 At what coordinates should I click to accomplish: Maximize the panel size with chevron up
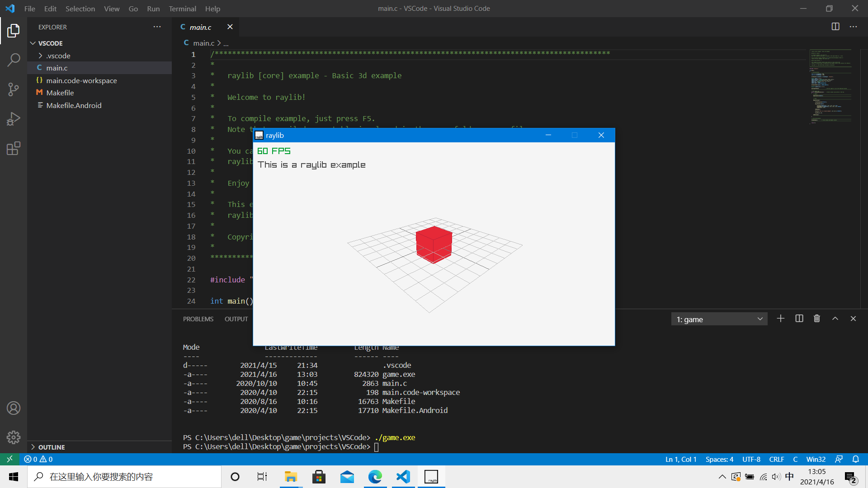coord(835,319)
